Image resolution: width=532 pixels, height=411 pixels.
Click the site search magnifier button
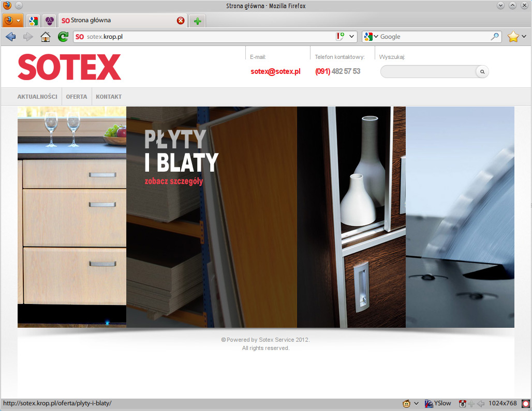[x=482, y=72]
